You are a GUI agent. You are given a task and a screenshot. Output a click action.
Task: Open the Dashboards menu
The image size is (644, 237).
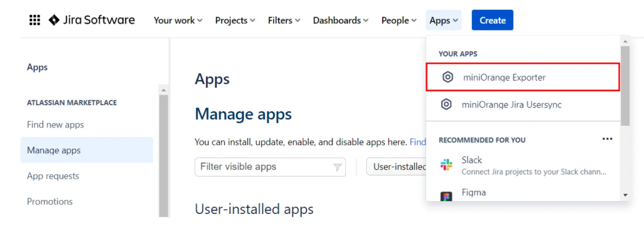click(340, 20)
